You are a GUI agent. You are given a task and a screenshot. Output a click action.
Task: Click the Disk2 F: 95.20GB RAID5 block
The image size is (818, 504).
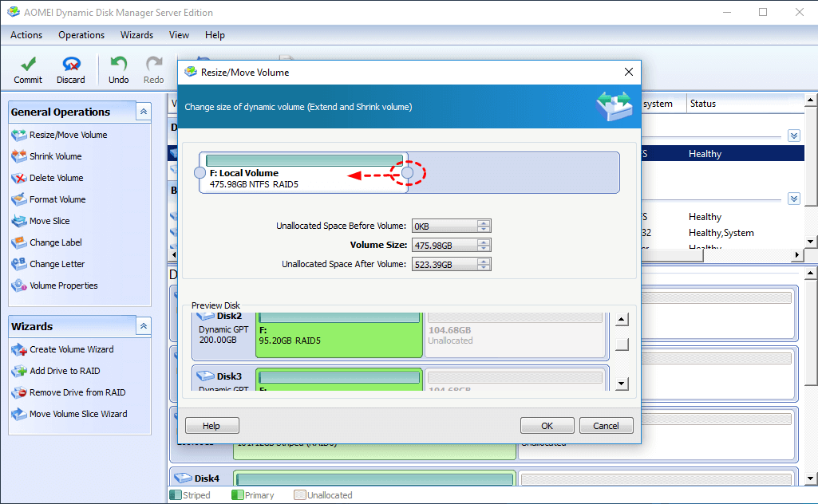click(339, 335)
